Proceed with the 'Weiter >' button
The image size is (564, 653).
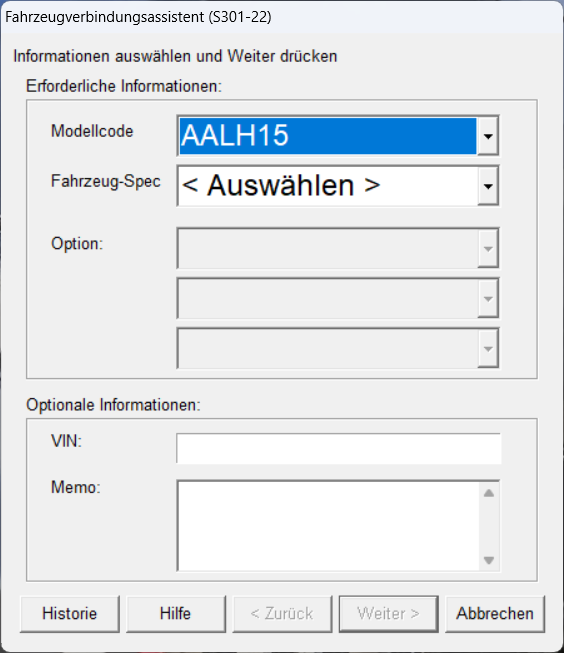tap(389, 614)
